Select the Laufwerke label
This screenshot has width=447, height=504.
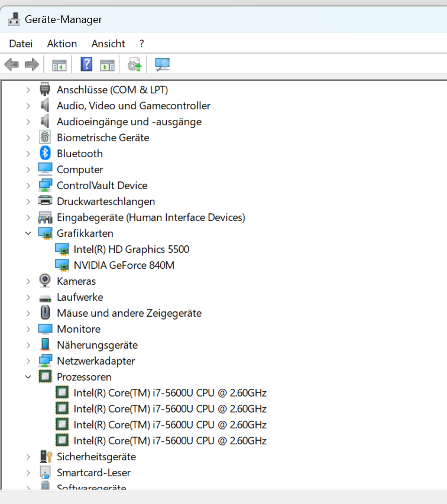pyautogui.click(x=80, y=297)
